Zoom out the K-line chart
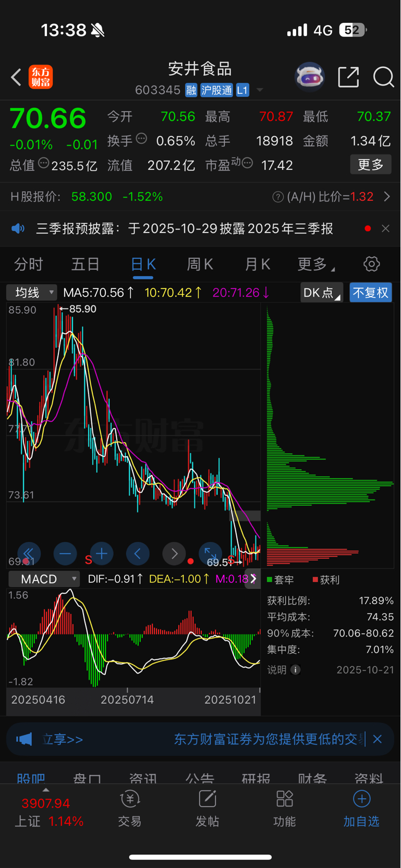401x868 pixels. coord(65,554)
